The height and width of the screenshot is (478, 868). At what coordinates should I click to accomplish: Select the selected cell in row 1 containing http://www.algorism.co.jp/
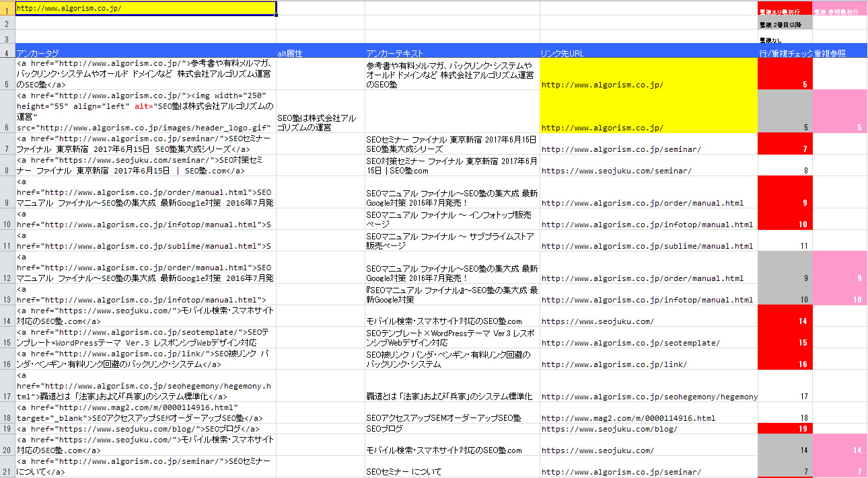coord(145,9)
